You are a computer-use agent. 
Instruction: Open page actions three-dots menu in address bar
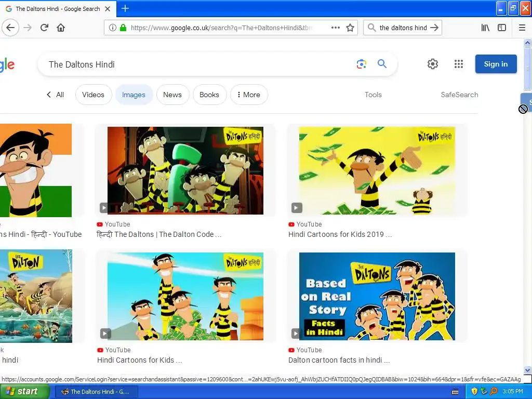pos(336,28)
